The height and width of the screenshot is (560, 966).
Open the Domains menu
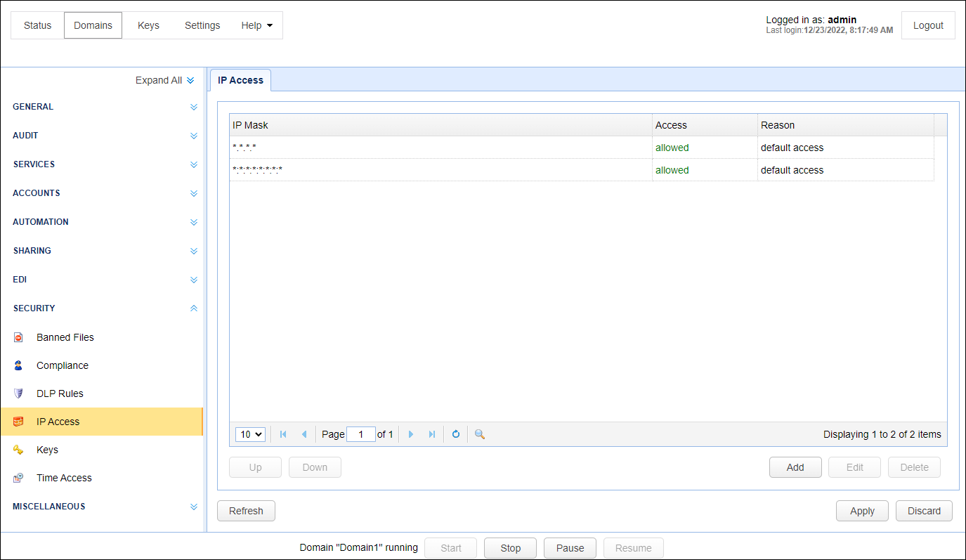pyautogui.click(x=93, y=25)
